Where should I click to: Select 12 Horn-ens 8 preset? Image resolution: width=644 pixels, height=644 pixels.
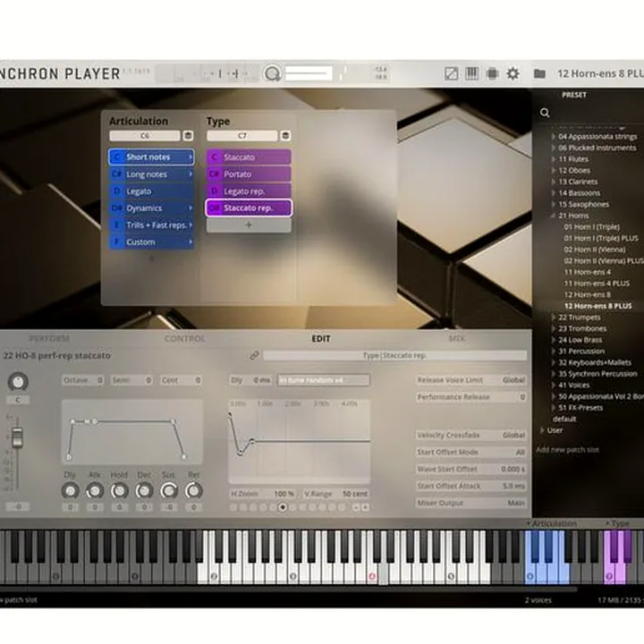point(588,294)
